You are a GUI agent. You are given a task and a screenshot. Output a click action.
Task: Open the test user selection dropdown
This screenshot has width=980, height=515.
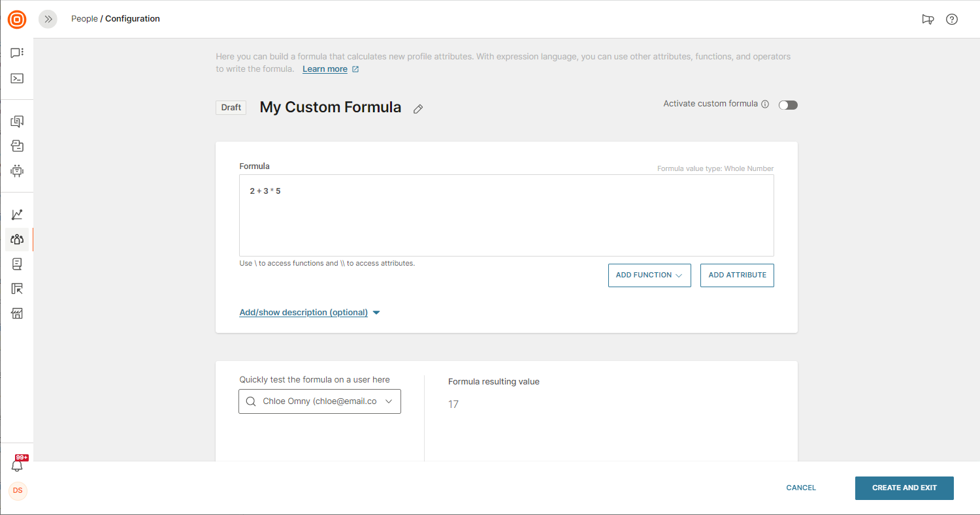319,401
